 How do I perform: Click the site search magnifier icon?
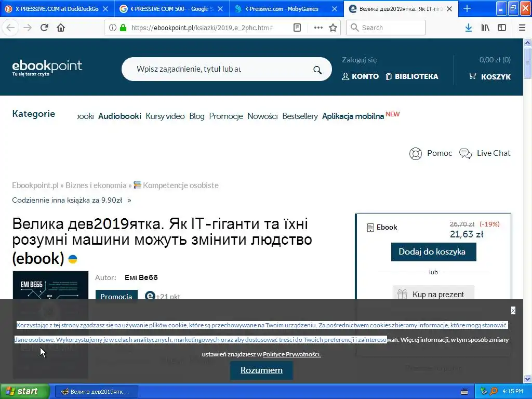coord(317,70)
